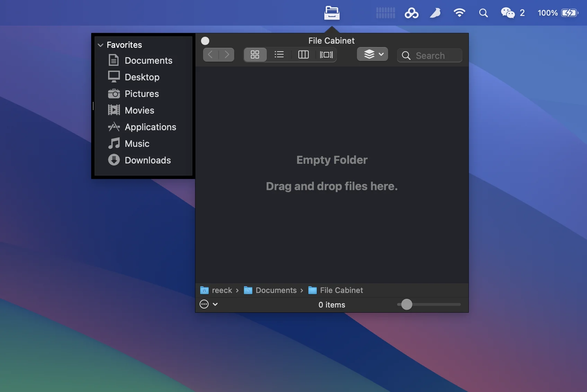587x392 pixels.
Task: Switch to list view
Action: pyautogui.click(x=279, y=55)
